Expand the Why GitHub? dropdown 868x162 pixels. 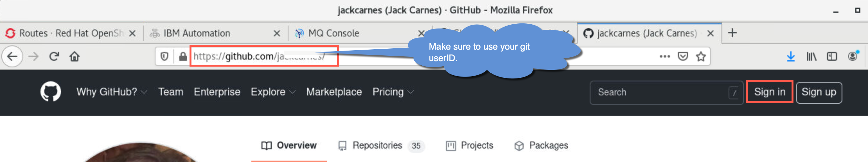111,92
